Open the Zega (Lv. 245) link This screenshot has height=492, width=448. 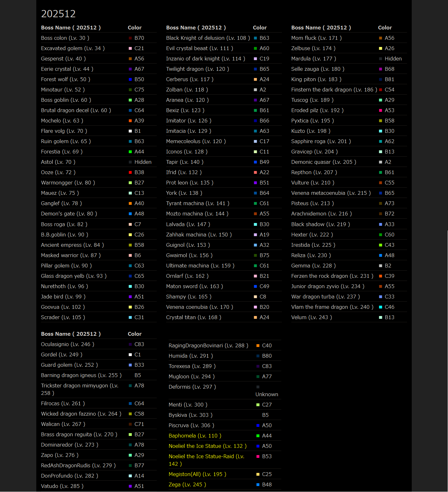point(187,484)
